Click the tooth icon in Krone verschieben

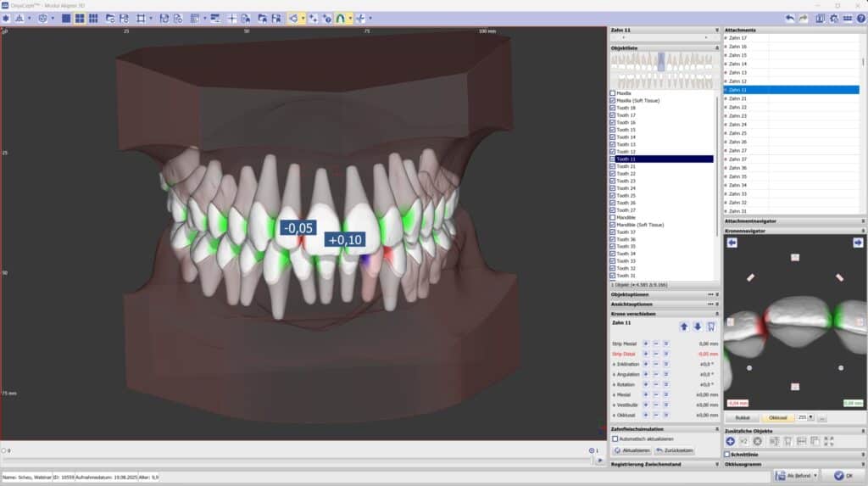tap(710, 326)
